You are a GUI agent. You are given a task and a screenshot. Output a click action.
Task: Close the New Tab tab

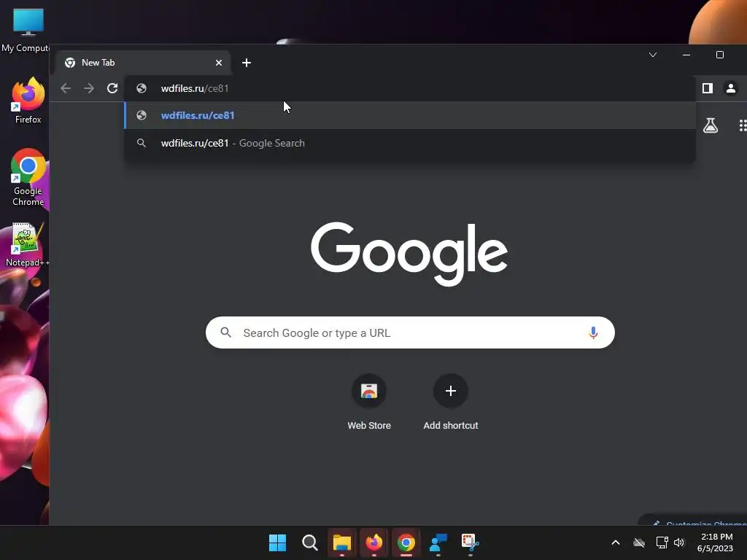coord(219,63)
